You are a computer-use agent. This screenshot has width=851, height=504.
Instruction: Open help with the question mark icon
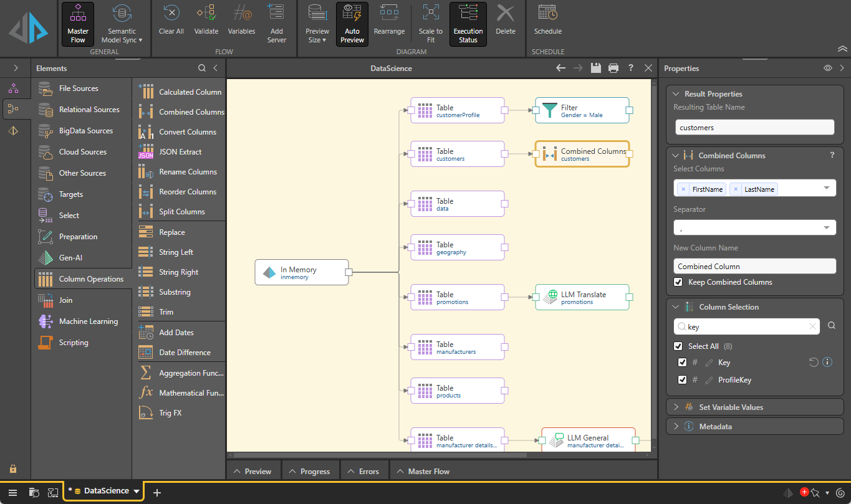[x=631, y=68]
